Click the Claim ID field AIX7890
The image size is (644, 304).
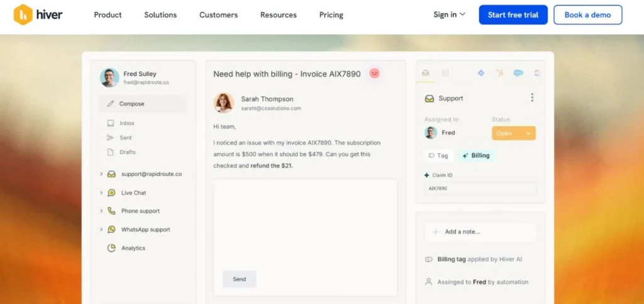[x=480, y=189]
